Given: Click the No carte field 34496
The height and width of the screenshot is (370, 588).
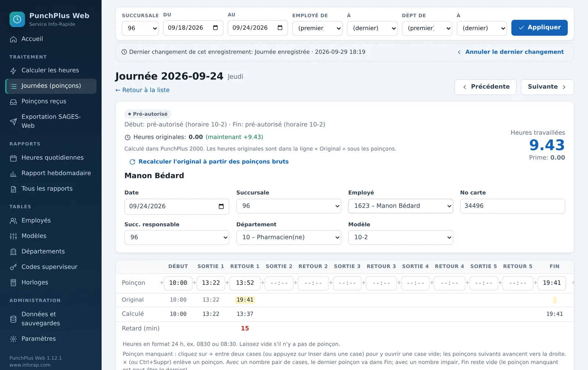Looking at the screenshot, I should click(512, 206).
